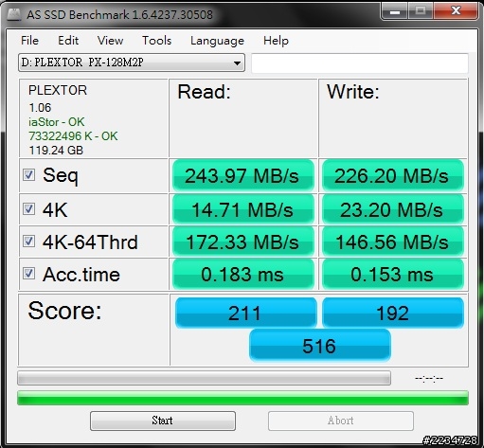Click the Start button
This screenshot has width=484, height=448.
pos(163,421)
